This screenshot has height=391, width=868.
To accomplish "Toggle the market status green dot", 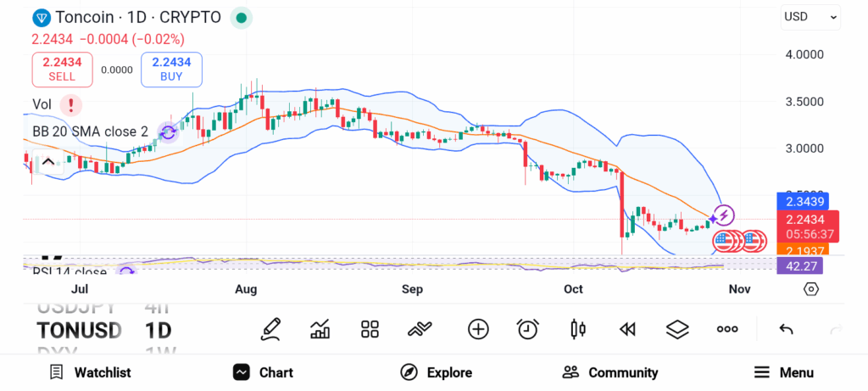I will (242, 17).
